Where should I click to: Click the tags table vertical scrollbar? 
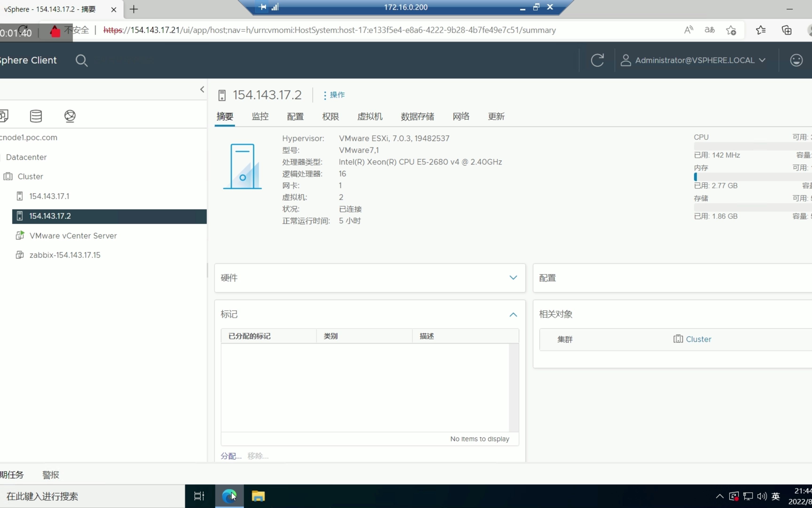(x=514, y=388)
